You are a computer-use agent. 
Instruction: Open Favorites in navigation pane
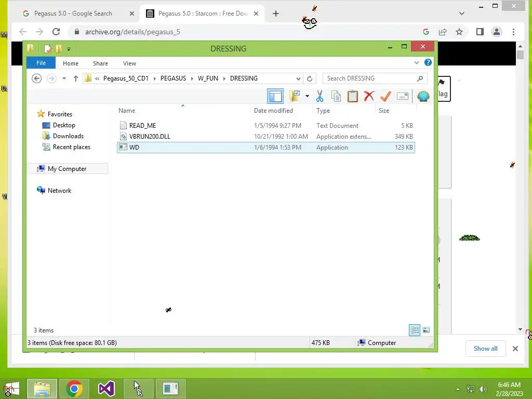click(60, 114)
